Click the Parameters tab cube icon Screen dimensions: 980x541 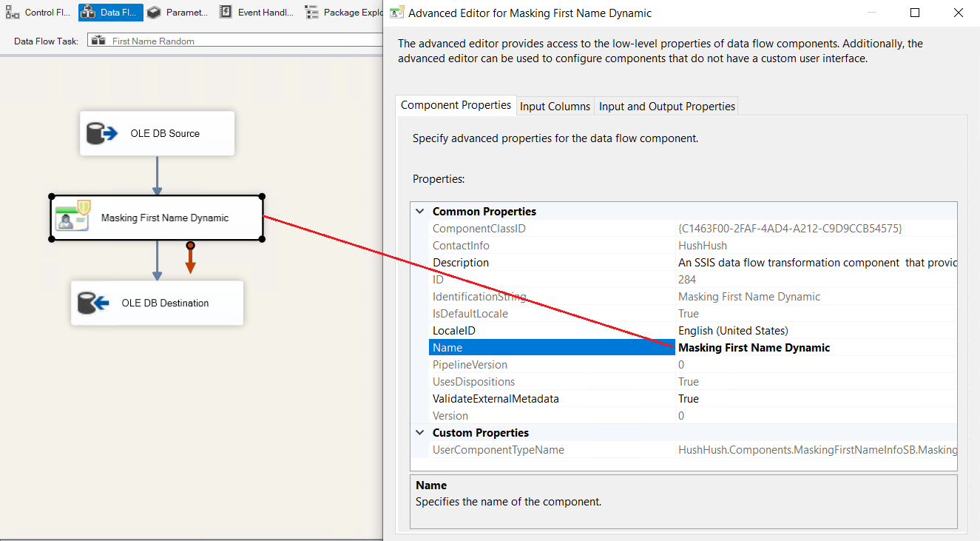[153, 13]
